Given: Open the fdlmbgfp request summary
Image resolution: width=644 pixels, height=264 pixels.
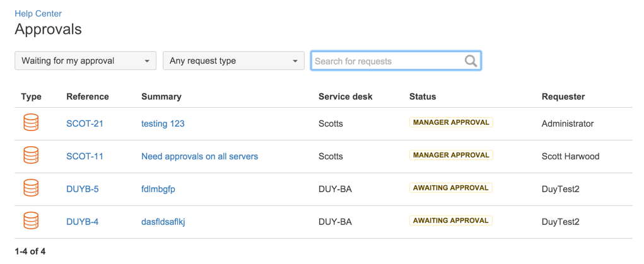Looking at the screenshot, I should 158,189.
